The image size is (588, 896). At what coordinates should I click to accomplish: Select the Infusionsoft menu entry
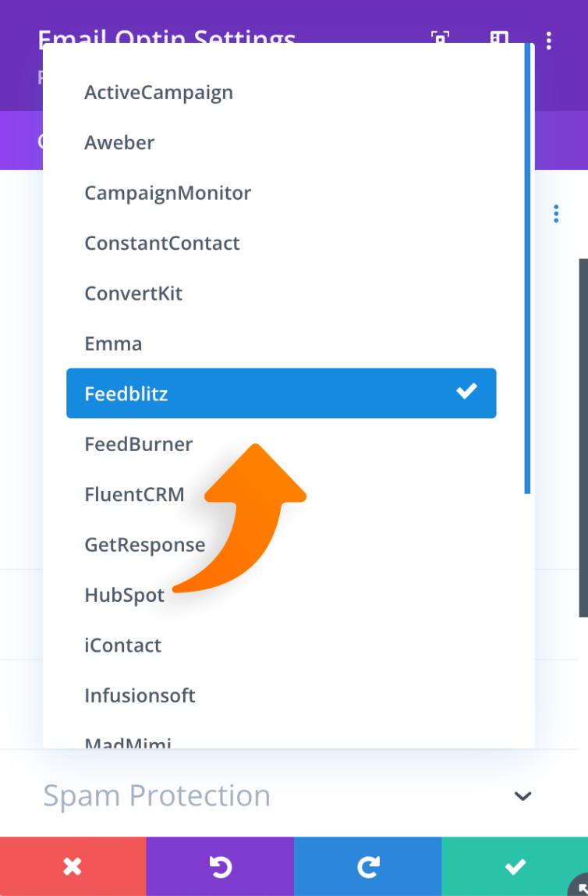coord(140,695)
